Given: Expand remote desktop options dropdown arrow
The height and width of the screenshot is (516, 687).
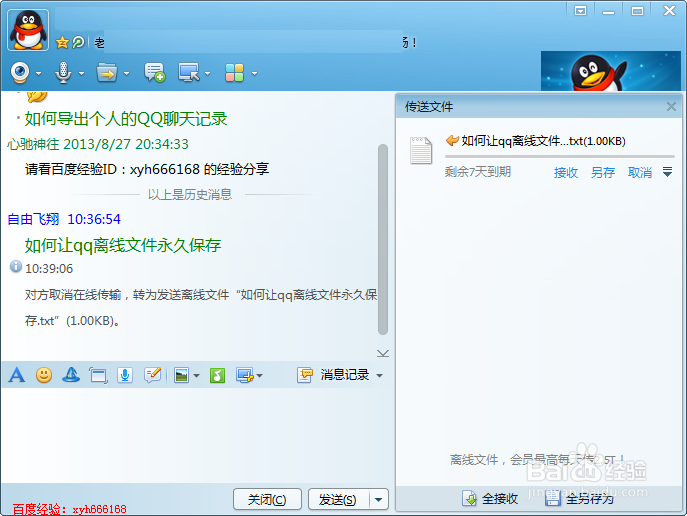Looking at the screenshot, I should (208, 74).
